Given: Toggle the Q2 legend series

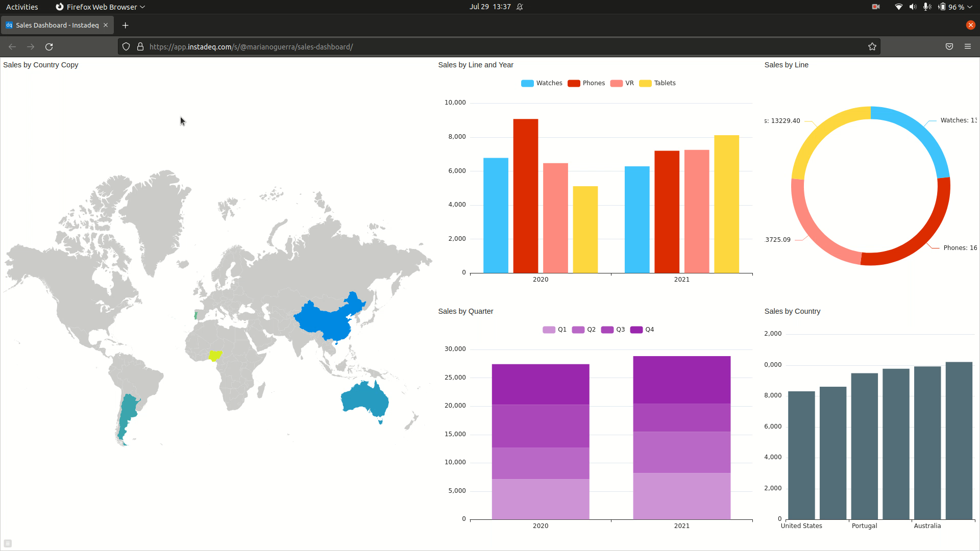Looking at the screenshot, I should 583,330.
